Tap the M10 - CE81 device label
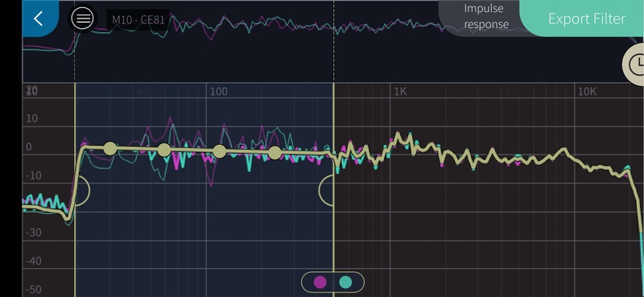The width and height of the screenshot is (644, 297). (x=138, y=19)
